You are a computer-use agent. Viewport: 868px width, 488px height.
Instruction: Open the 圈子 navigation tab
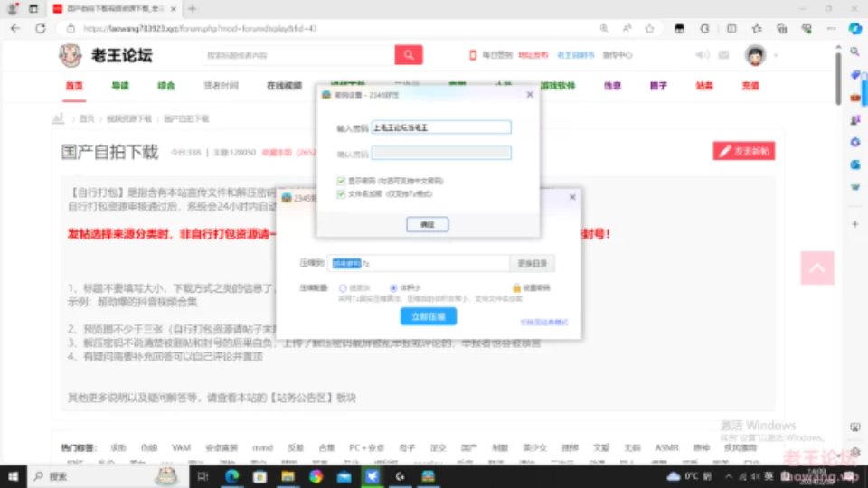coord(658,86)
